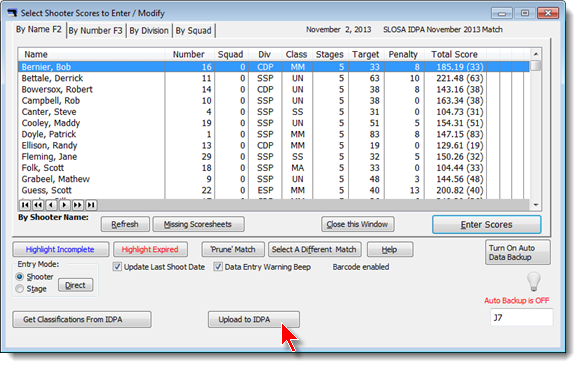Step to next record arrow
This screenshot has height=368, width=581.
click(64, 205)
